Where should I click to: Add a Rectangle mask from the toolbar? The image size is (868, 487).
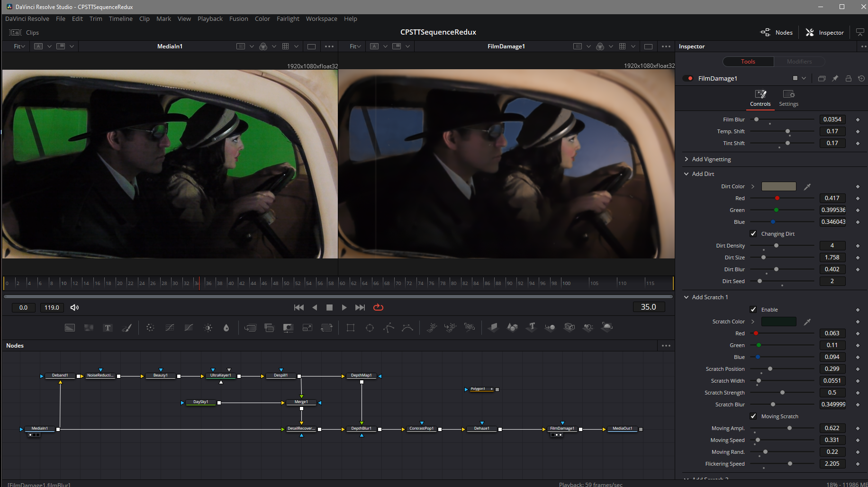[351, 328]
